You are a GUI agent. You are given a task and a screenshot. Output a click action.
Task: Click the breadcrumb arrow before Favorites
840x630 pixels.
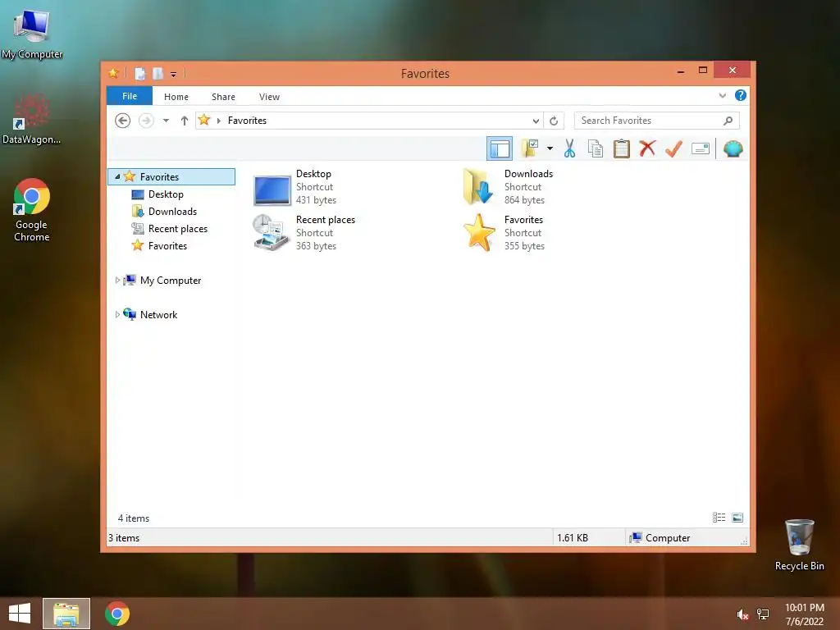point(218,121)
